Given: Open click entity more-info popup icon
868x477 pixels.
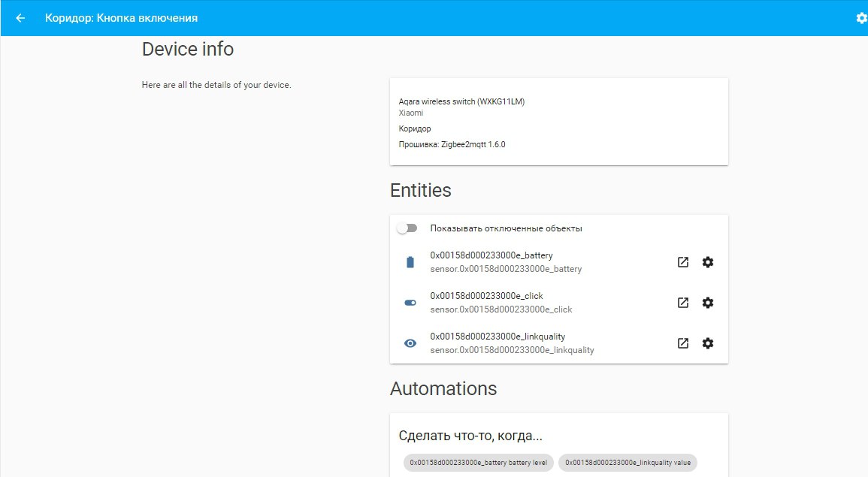Looking at the screenshot, I should click(x=682, y=303).
